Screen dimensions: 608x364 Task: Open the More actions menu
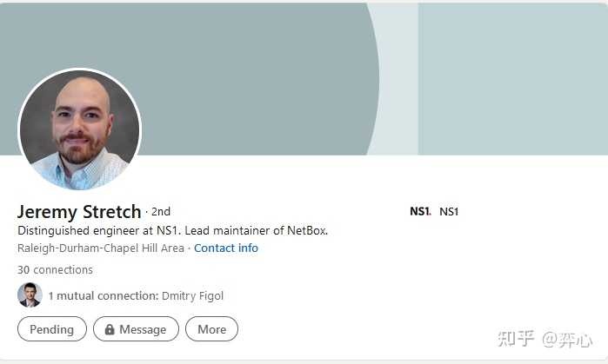tap(211, 329)
